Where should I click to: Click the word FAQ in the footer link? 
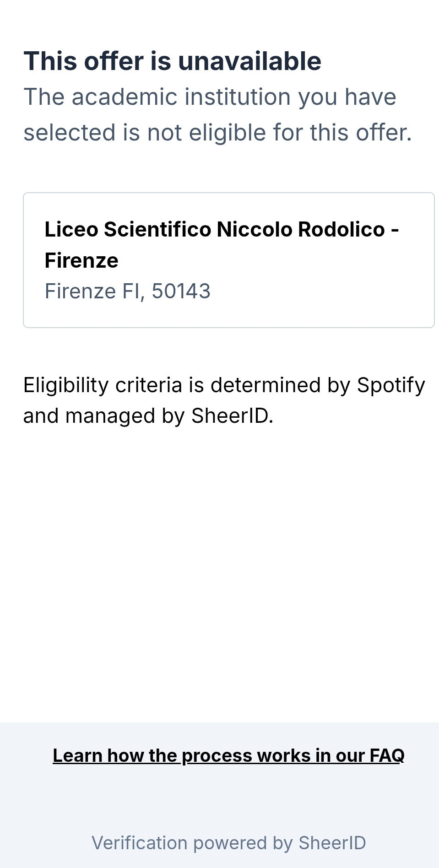click(x=387, y=755)
